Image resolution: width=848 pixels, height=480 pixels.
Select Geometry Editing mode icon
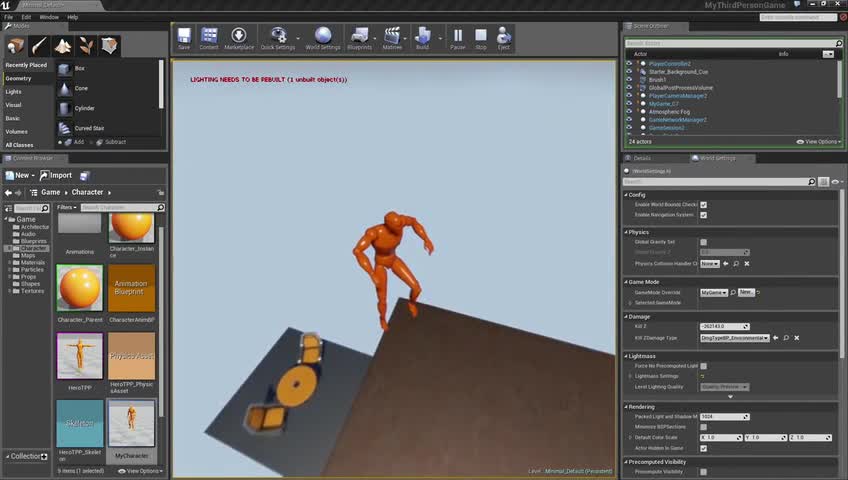tap(109, 46)
